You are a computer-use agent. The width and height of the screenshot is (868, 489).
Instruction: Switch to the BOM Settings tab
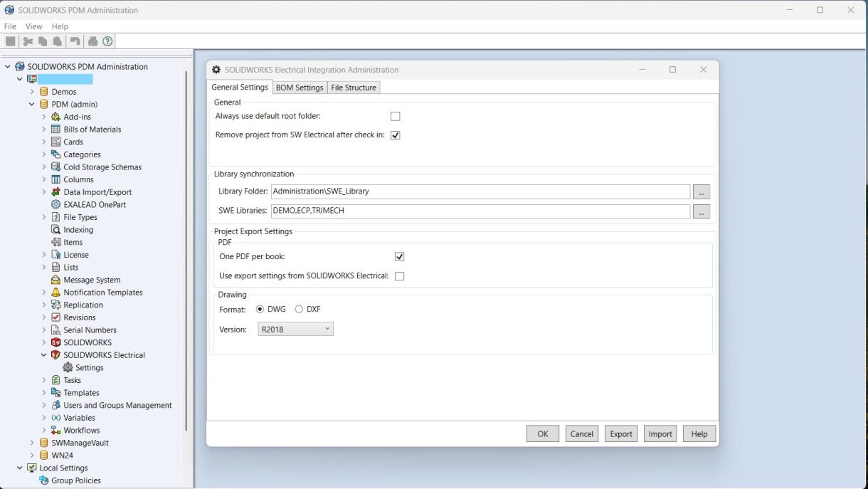pos(300,87)
